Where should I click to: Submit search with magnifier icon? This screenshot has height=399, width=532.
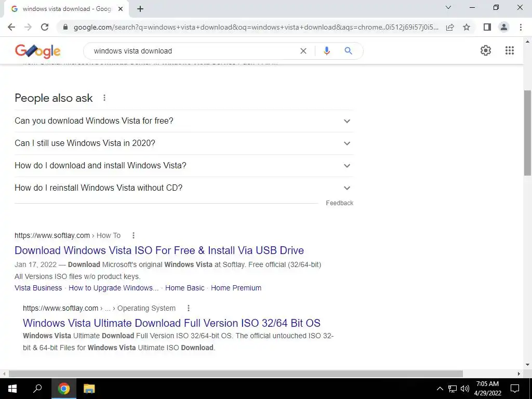[x=348, y=51]
